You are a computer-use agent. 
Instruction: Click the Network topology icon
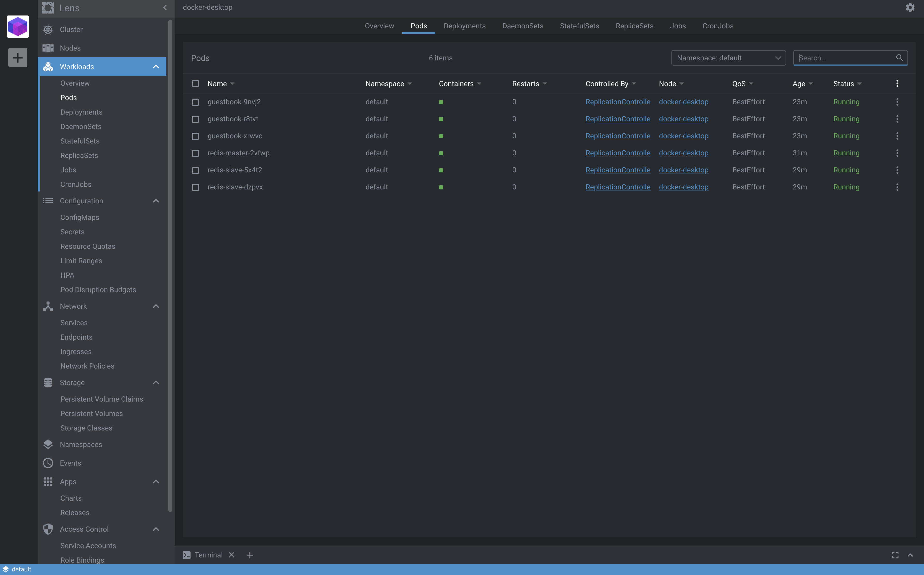click(x=48, y=306)
